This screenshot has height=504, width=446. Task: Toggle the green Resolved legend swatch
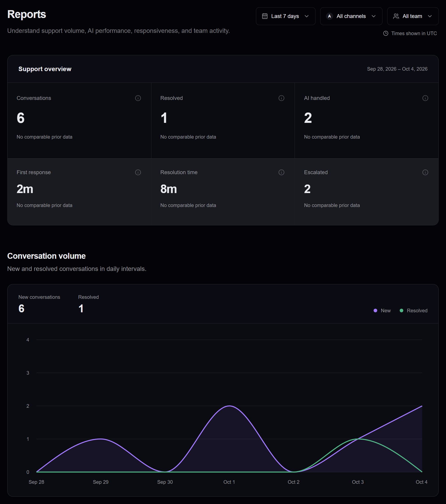click(x=401, y=311)
